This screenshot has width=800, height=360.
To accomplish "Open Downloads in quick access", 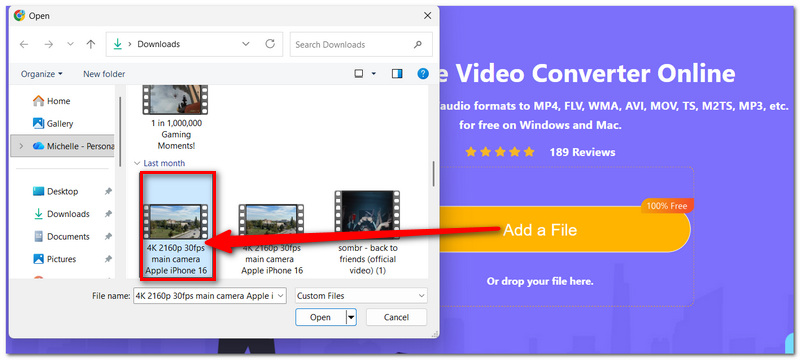I will [61, 214].
